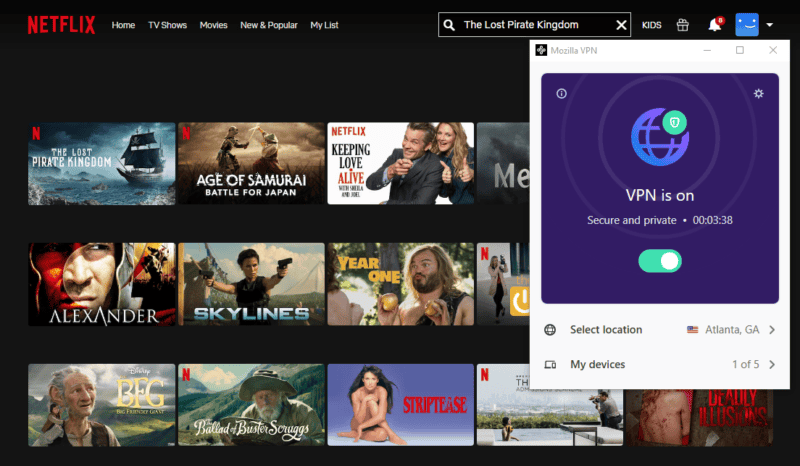The image size is (800, 466).
Task: Clear the search field with the X
Action: click(621, 25)
